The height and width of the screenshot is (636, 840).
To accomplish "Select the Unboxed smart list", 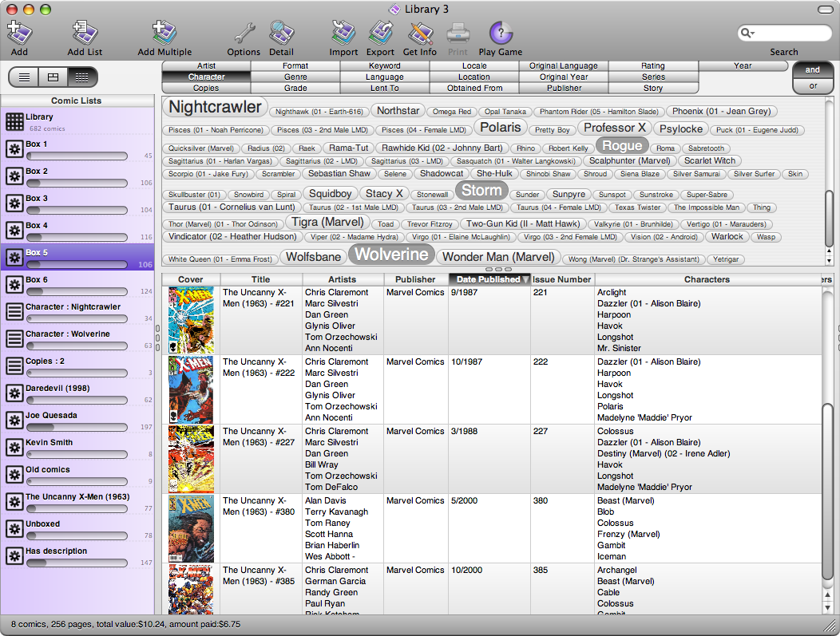I will click(x=77, y=528).
